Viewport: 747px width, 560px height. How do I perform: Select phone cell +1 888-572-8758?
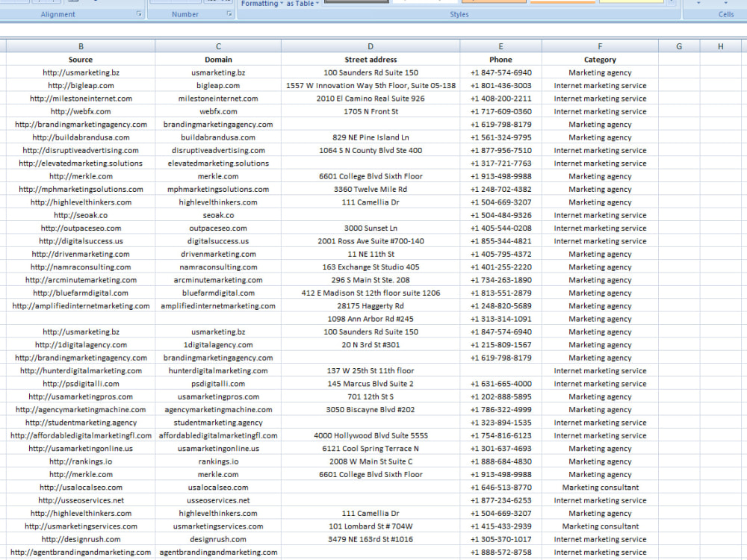(x=500, y=553)
